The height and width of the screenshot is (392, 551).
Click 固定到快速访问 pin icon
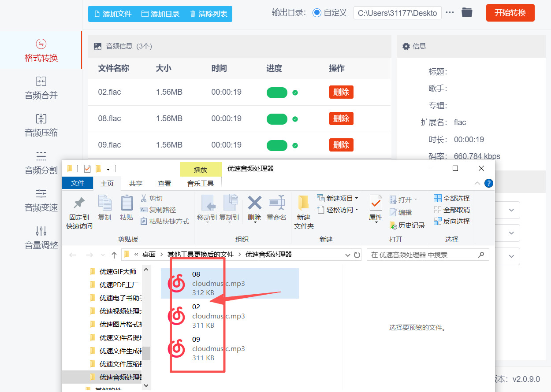[x=79, y=203]
